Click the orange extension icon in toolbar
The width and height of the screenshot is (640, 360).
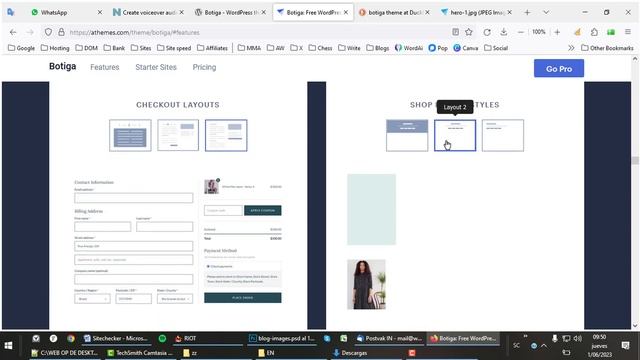click(577, 32)
